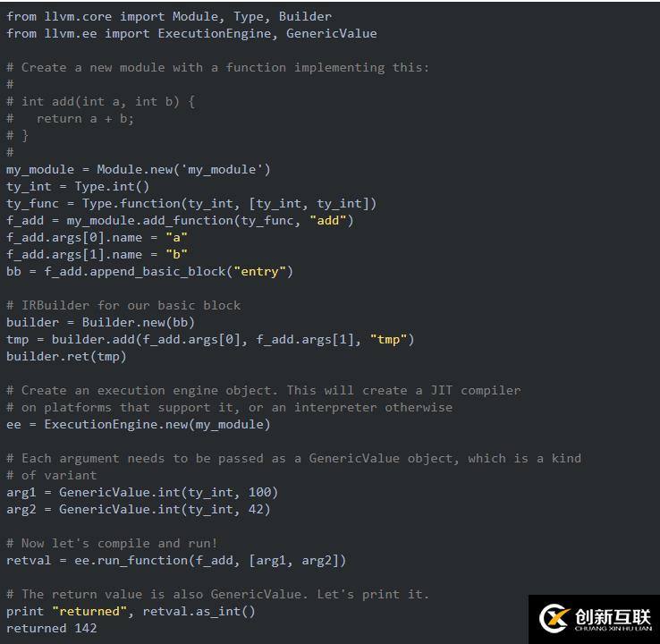Viewport: 660px width, 644px height.
Task: Click the "ee = ExecutionEngine.new(my_module)" line
Action: 138,424
